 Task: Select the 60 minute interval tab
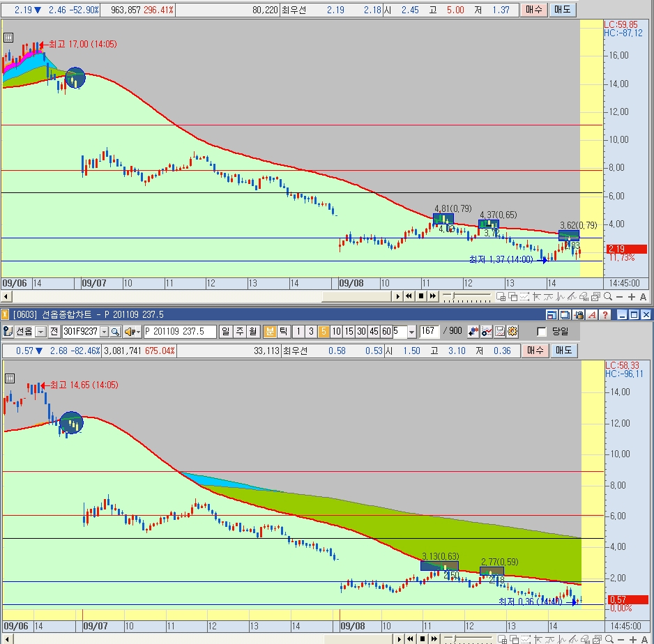point(386,332)
